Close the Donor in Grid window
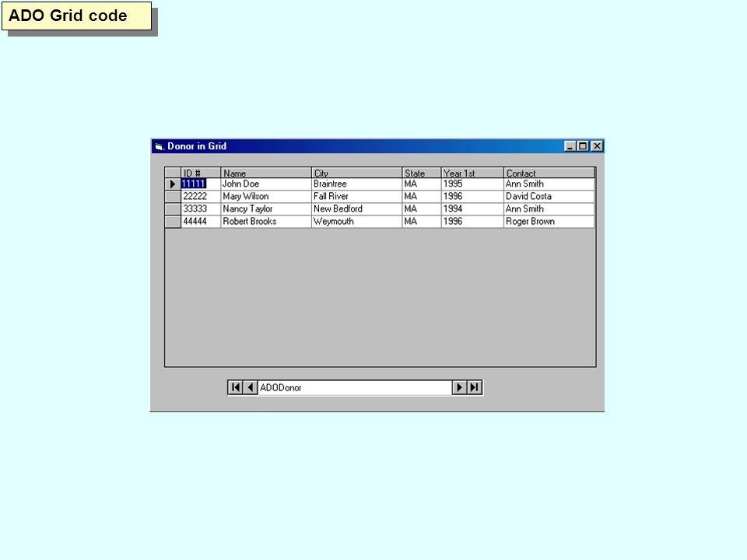This screenshot has height=560, width=747. (597, 146)
